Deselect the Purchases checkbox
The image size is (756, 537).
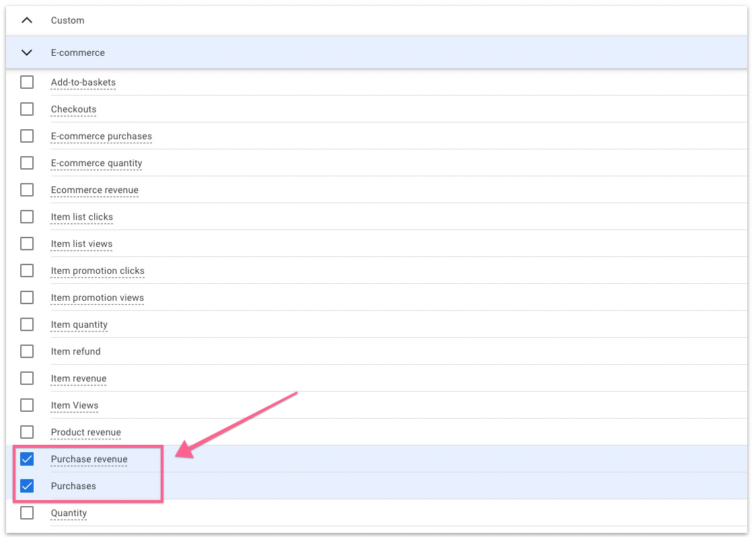pyautogui.click(x=27, y=486)
